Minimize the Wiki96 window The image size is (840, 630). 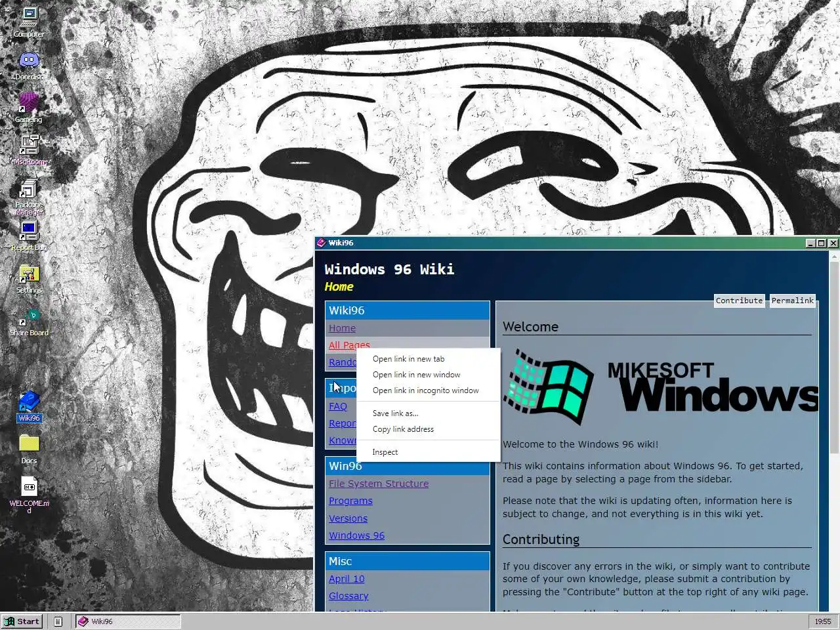(810, 243)
